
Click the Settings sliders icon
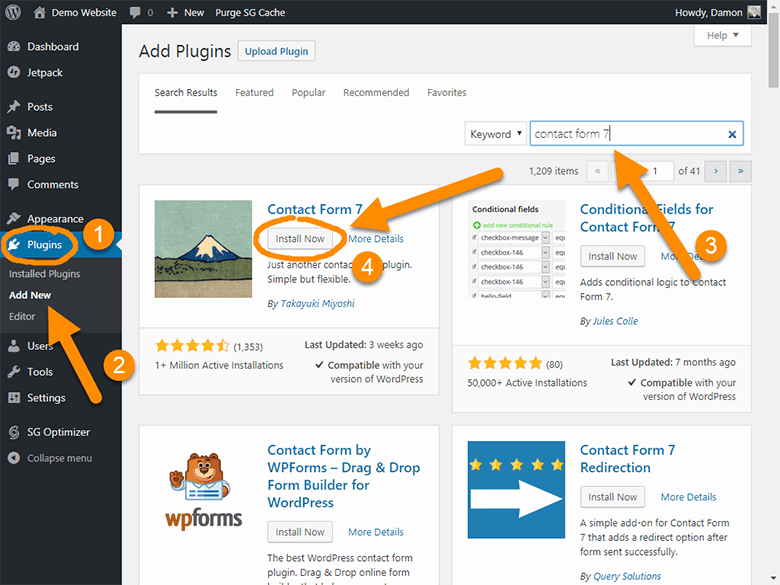tap(14, 397)
